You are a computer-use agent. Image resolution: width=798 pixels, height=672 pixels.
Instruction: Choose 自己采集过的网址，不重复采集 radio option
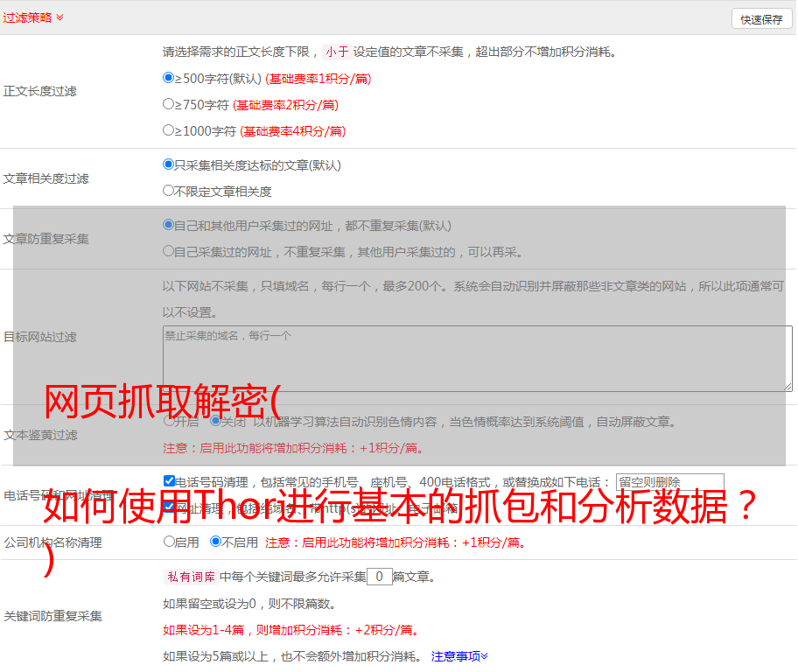pos(168,251)
